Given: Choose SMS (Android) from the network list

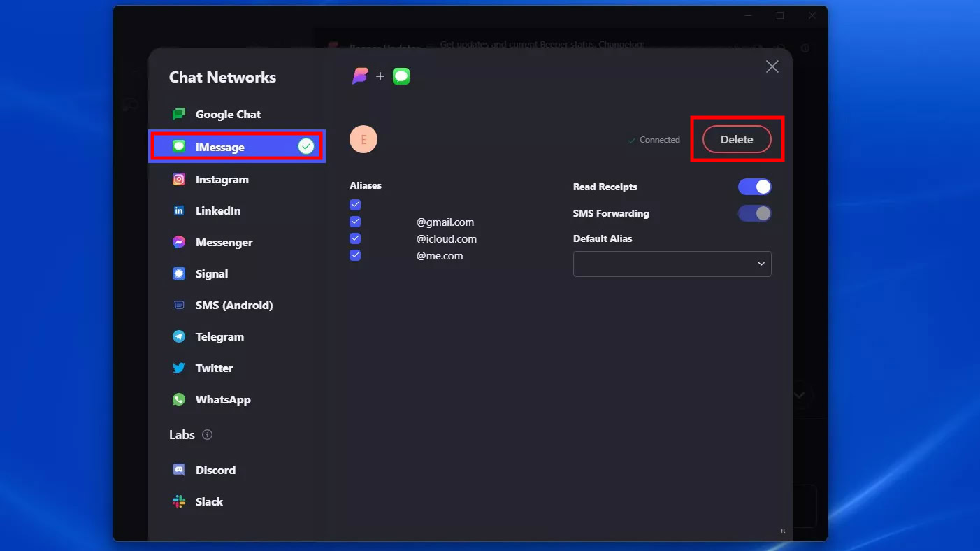Looking at the screenshot, I should (x=236, y=305).
